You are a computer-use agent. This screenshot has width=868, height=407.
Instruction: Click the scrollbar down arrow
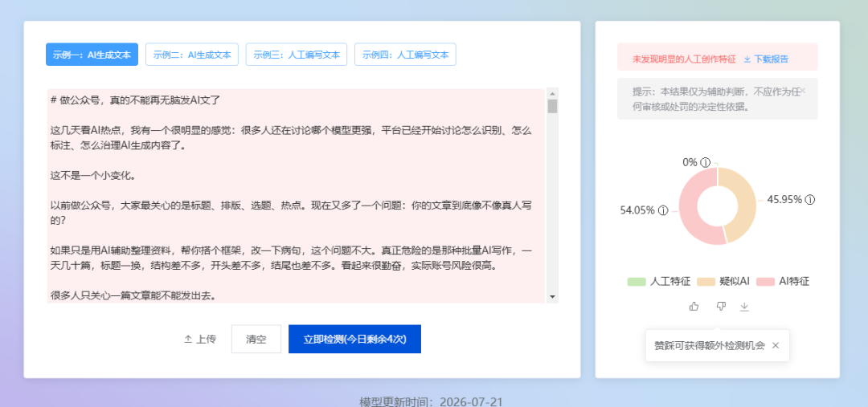click(552, 298)
